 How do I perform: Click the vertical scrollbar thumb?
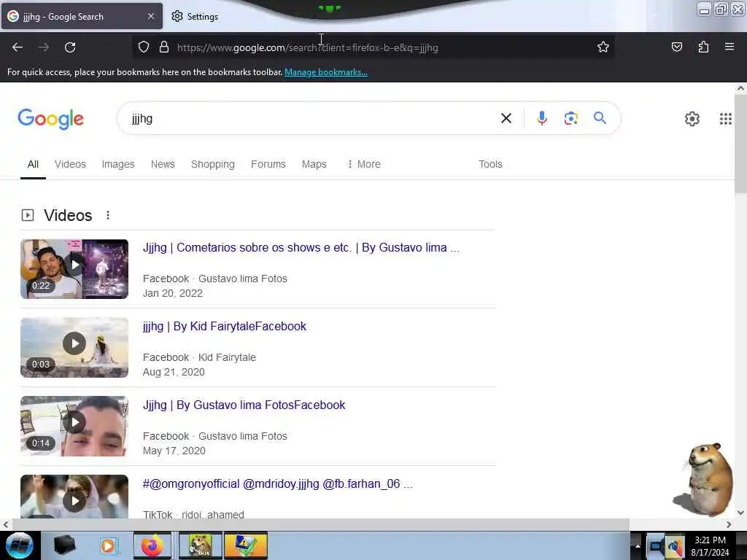click(740, 144)
